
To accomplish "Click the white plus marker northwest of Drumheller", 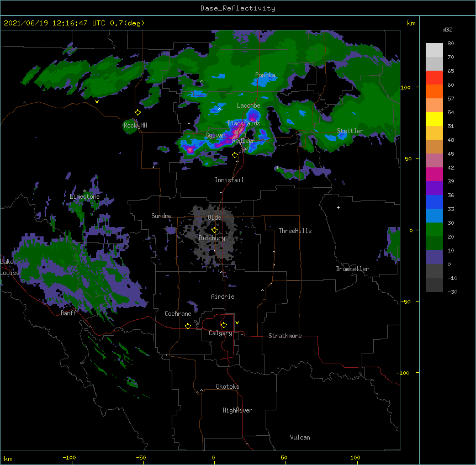I will point(338,207).
